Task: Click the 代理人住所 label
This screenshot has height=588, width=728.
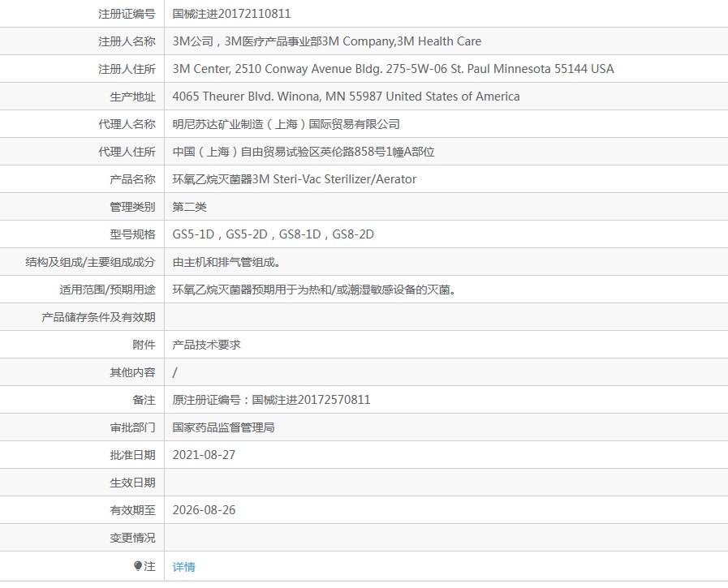Action: point(127,152)
